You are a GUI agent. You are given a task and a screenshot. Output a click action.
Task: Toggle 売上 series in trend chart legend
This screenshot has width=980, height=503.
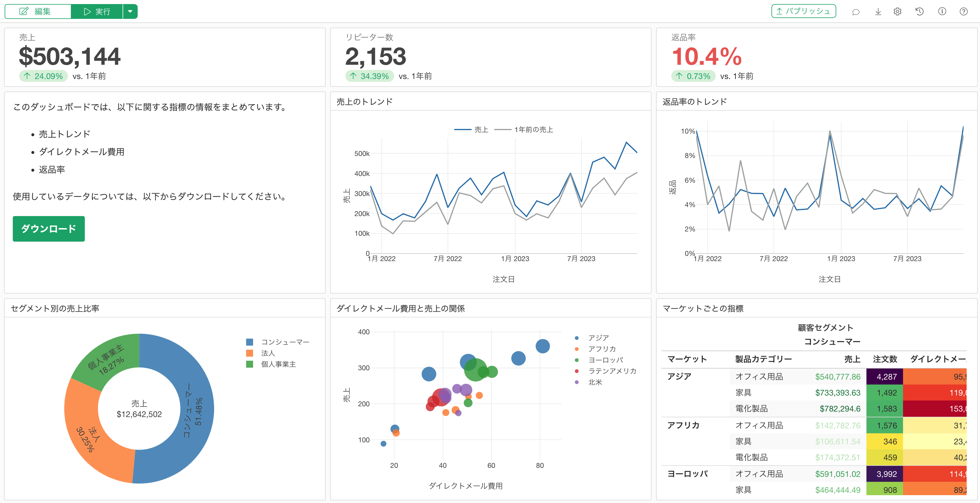pyautogui.click(x=471, y=130)
